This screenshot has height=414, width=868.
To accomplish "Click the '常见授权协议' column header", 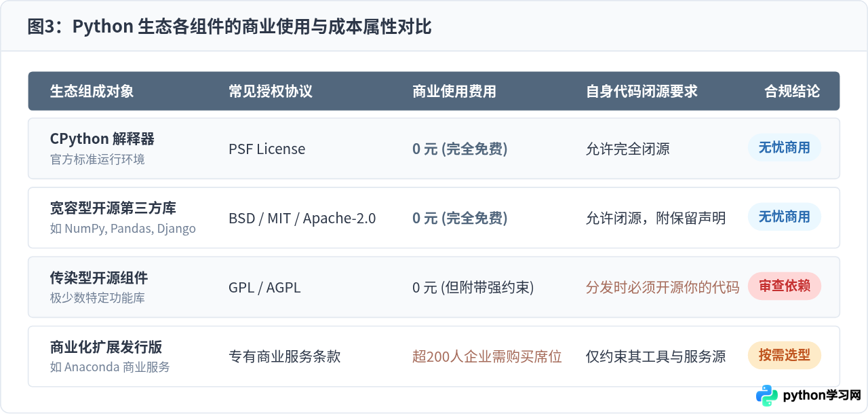I will (x=271, y=91).
